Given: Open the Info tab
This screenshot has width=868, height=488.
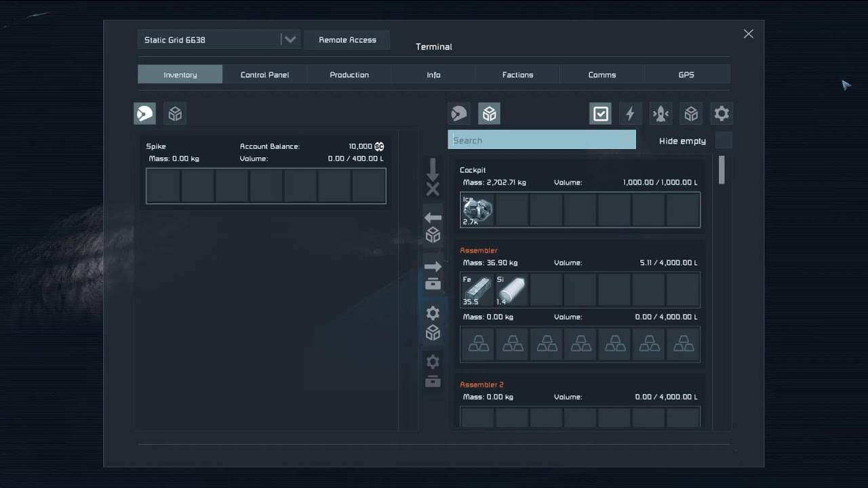Looking at the screenshot, I should click(433, 75).
